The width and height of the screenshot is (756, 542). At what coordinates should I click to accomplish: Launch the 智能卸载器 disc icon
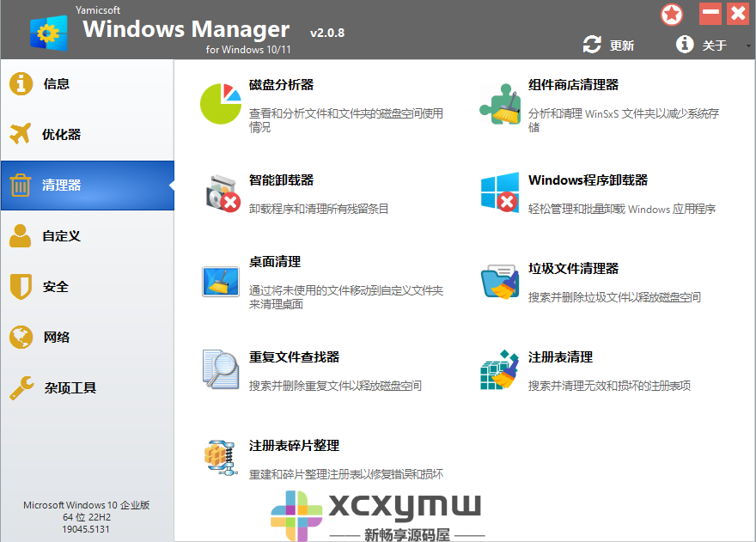223,193
